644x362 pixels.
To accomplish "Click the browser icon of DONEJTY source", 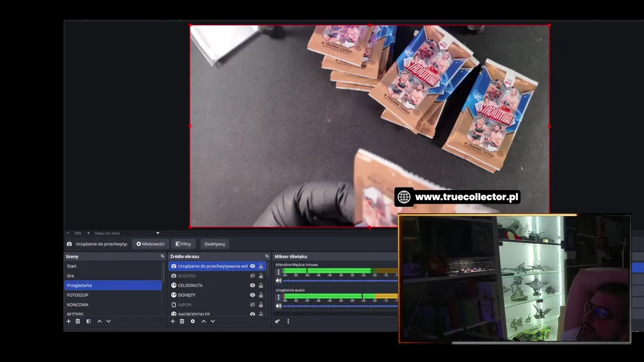I will (174, 295).
